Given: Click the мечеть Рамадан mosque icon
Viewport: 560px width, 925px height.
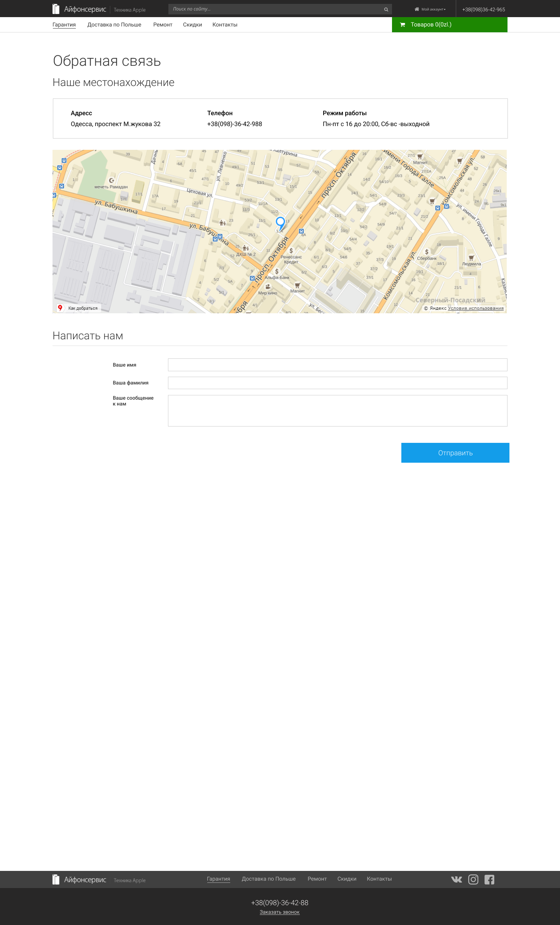Looking at the screenshot, I should (x=112, y=180).
